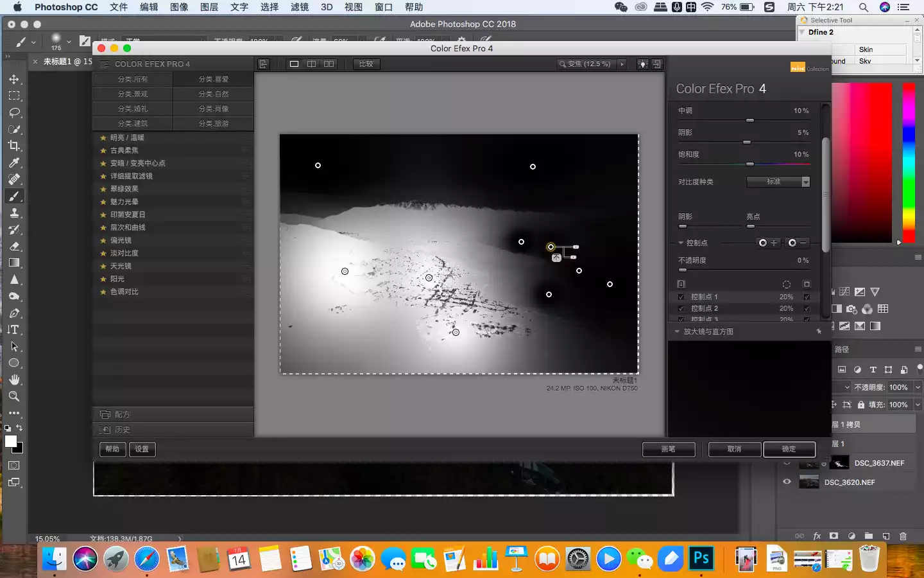Click the 饱和度 slider handle

coord(750,164)
